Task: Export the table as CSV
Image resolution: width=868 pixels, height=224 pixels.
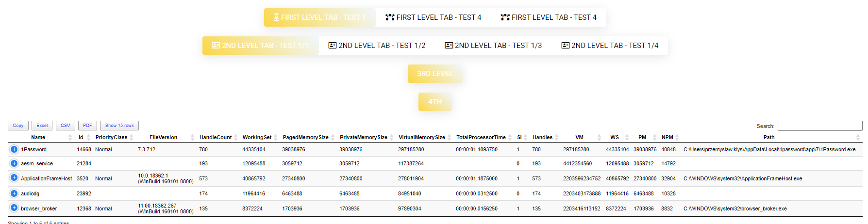Action: point(65,126)
